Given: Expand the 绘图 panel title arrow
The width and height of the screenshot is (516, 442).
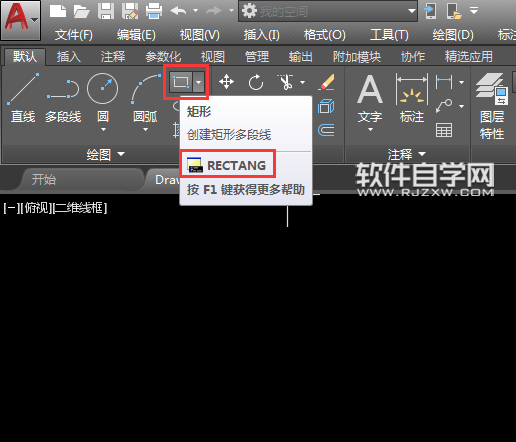Looking at the screenshot, I should (x=121, y=154).
